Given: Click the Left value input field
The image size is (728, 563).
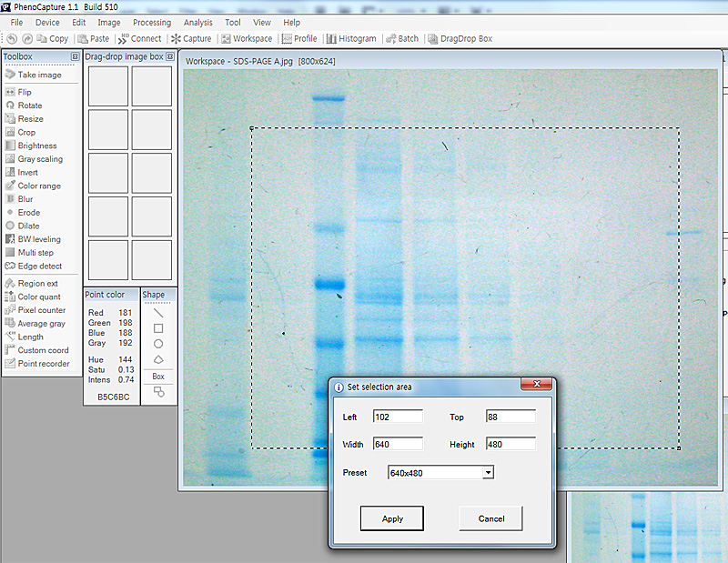Looking at the screenshot, I should (398, 417).
